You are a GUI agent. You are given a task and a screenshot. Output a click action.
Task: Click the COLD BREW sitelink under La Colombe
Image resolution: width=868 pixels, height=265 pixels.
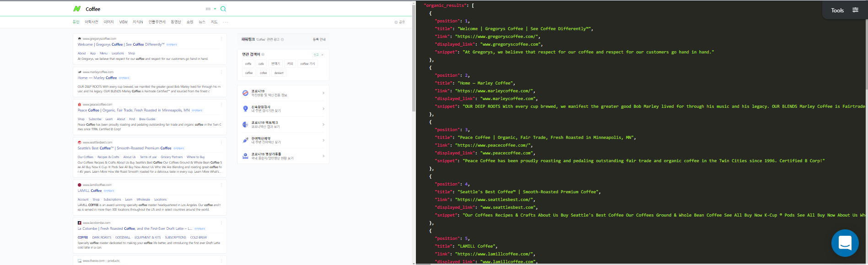coord(199,238)
